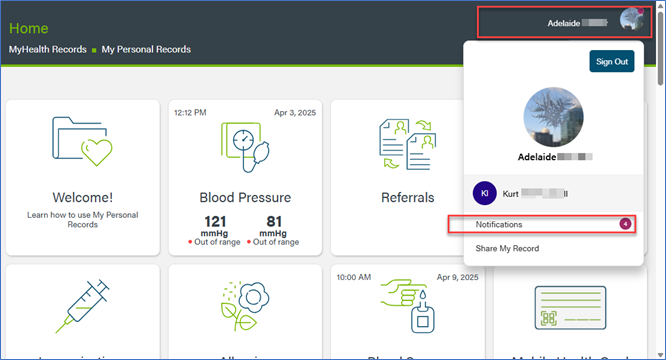Choose Share My Record menu entry
This screenshot has height=360, width=666.
coord(507,248)
